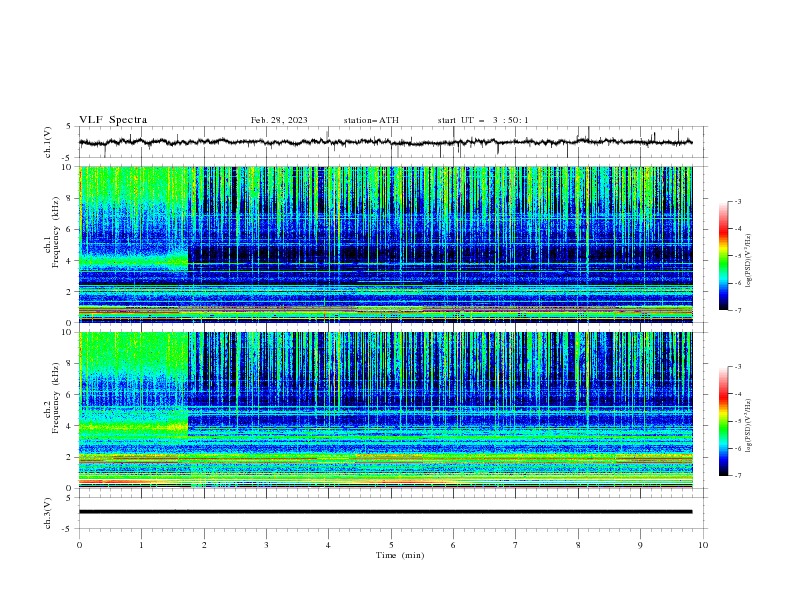Click the "start UT = 3 :50: 1" text
This screenshot has height=612, width=792.
point(483,120)
